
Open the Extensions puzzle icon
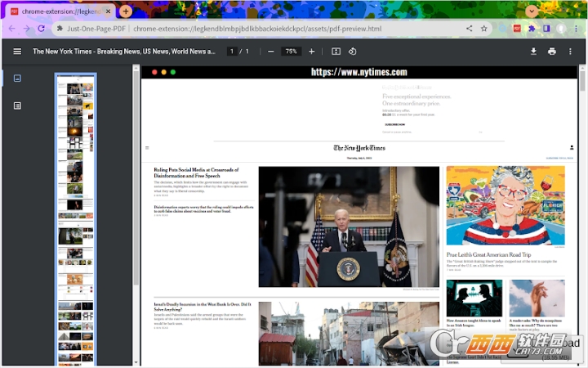[532, 29]
